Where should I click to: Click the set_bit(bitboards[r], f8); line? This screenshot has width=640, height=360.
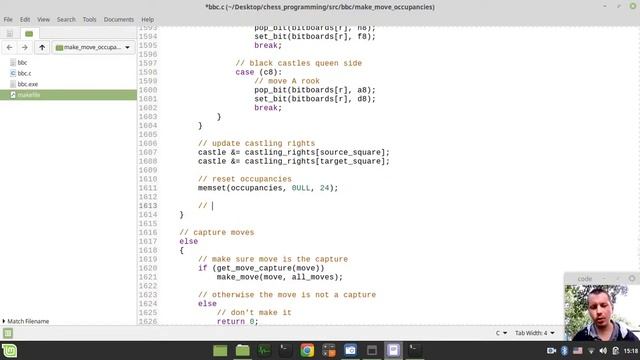pos(315,36)
